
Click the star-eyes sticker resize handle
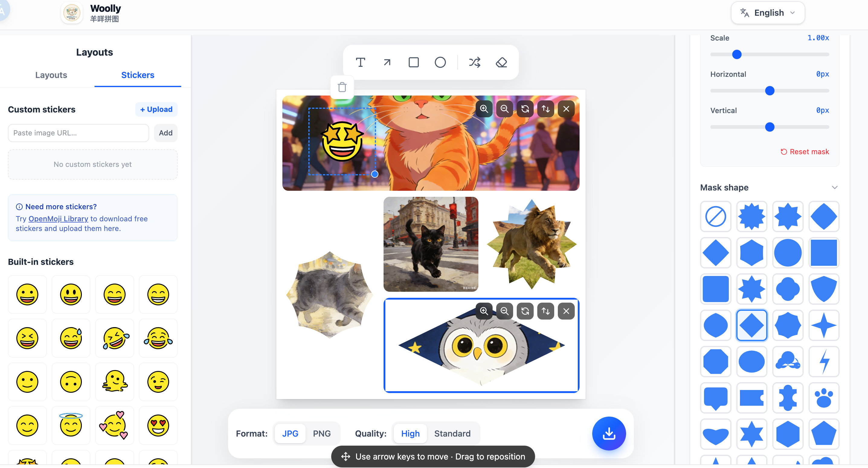click(x=375, y=174)
